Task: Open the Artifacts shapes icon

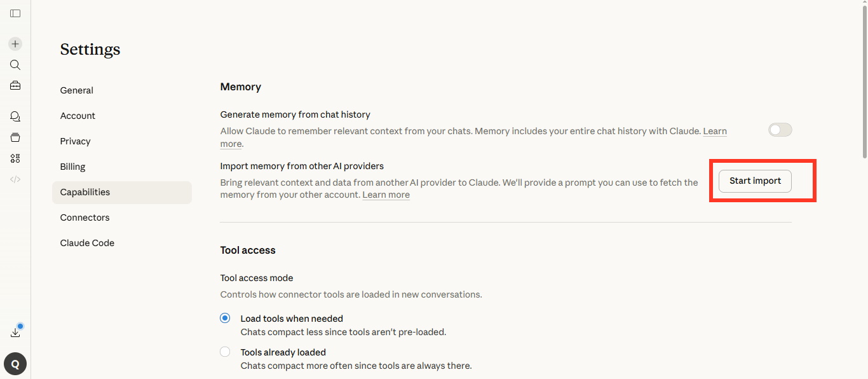Action: pos(15,158)
